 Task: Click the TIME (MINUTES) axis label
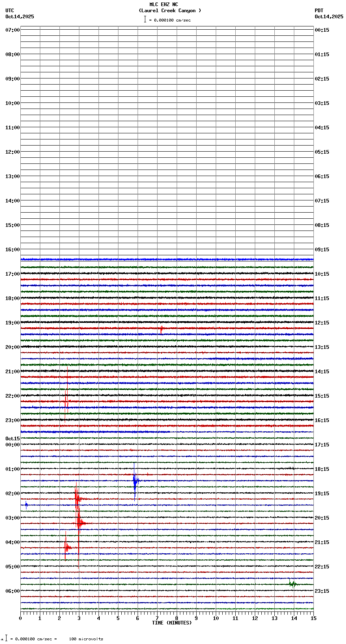click(x=172, y=623)
